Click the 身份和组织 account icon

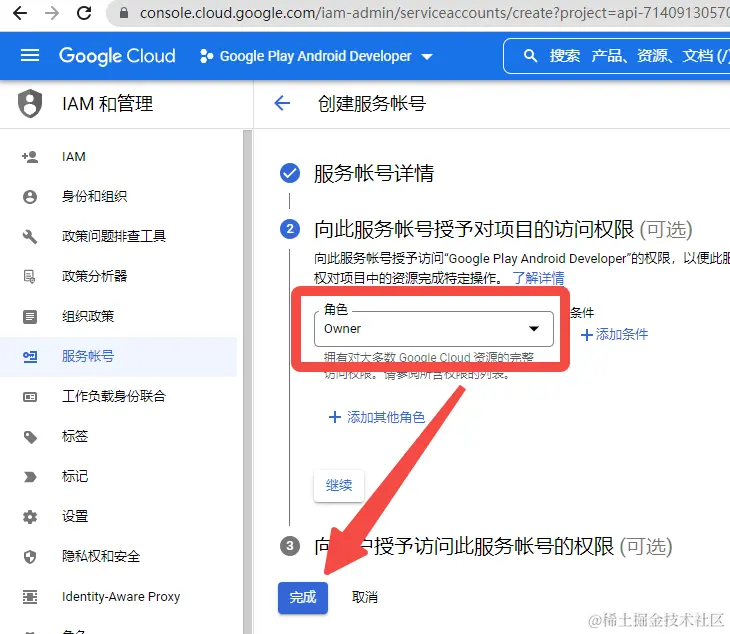[30, 197]
